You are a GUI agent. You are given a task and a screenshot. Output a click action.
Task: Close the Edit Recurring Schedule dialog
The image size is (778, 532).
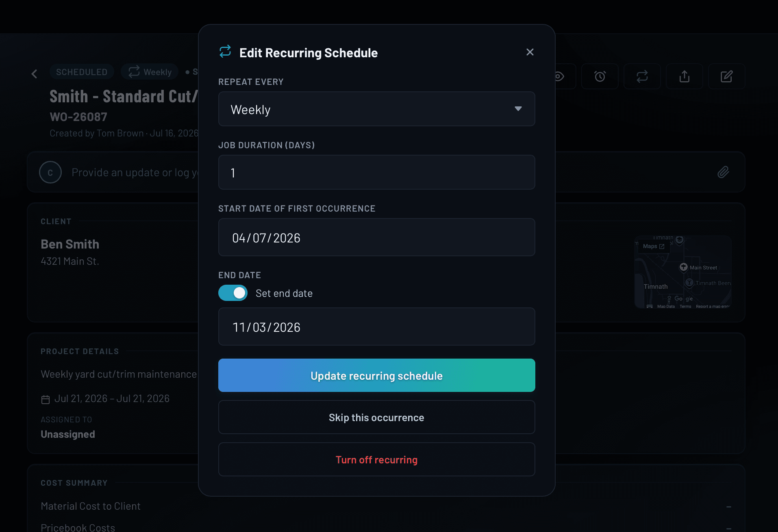530,52
